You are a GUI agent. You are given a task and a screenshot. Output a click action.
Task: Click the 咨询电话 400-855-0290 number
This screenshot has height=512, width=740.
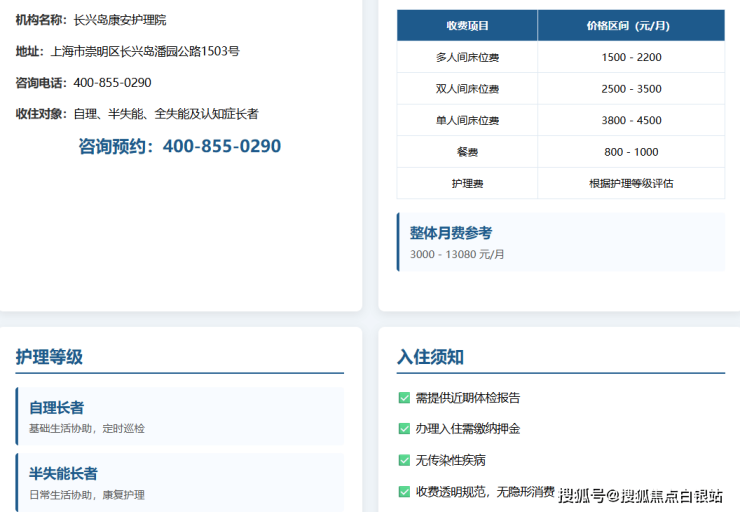coord(112,83)
